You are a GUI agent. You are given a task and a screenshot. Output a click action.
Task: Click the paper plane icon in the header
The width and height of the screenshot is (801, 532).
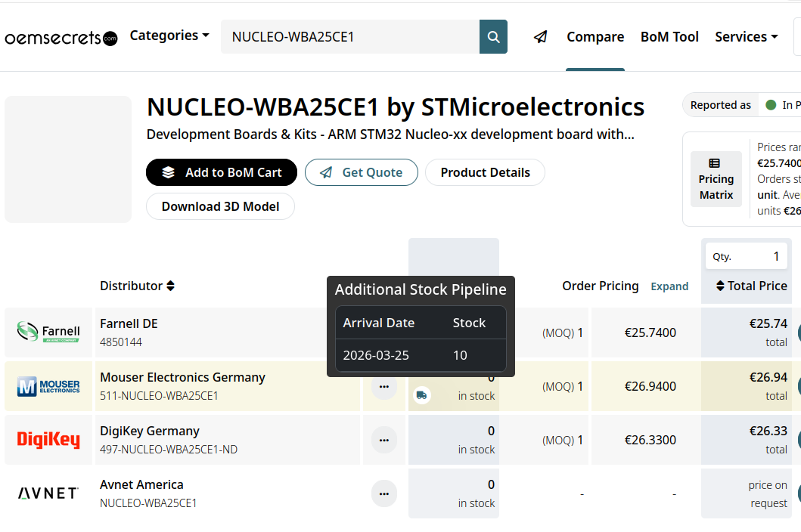click(x=540, y=36)
